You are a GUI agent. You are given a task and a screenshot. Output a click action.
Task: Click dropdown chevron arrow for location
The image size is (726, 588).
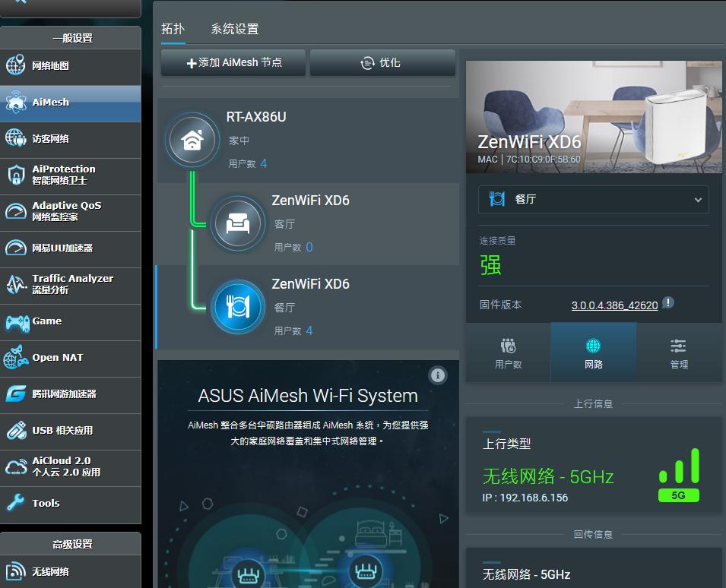698,200
